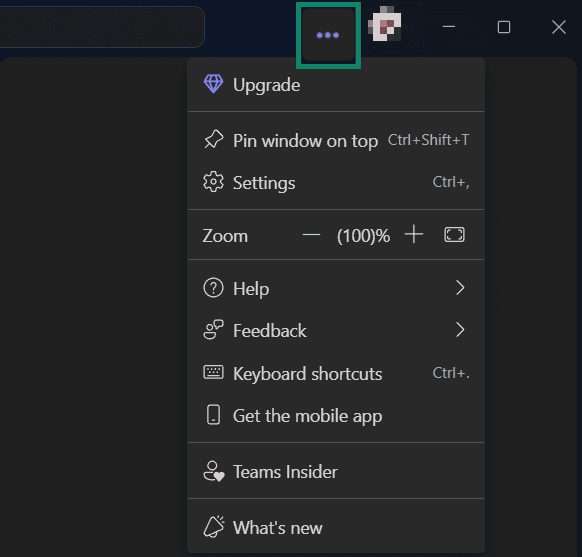Toggle full screen mode icon next to zoom
The height and width of the screenshot is (557, 582).
click(454, 235)
